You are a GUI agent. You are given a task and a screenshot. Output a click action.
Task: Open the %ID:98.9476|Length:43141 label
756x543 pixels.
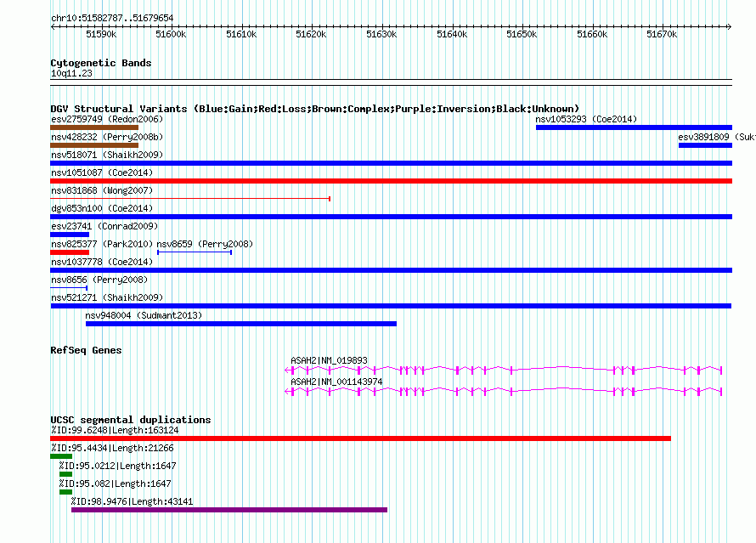pyautogui.click(x=133, y=501)
